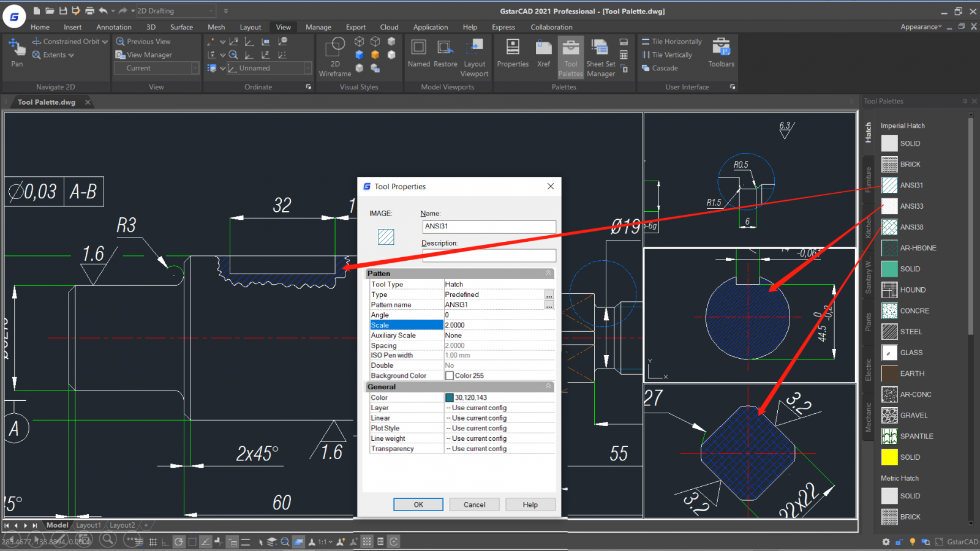The width and height of the screenshot is (980, 551).
Task: Select Tile Horizontally
Action: [671, 42]
